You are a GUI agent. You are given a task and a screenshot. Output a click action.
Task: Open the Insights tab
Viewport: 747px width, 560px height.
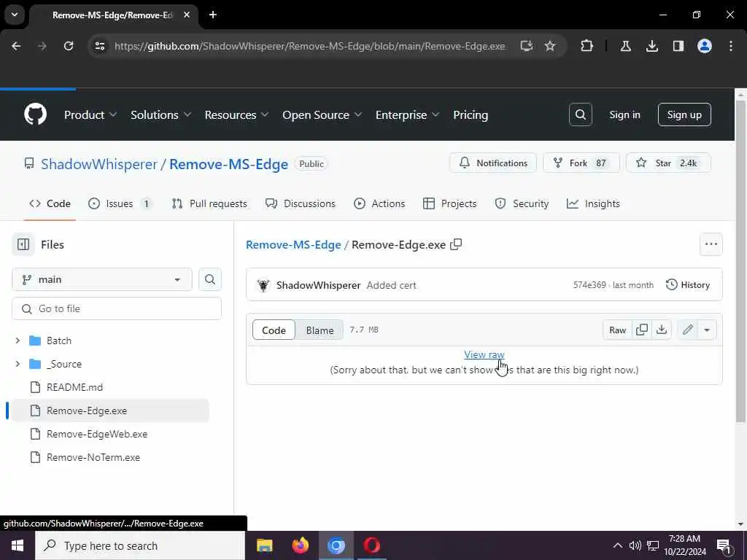click(x=593, y=204)
